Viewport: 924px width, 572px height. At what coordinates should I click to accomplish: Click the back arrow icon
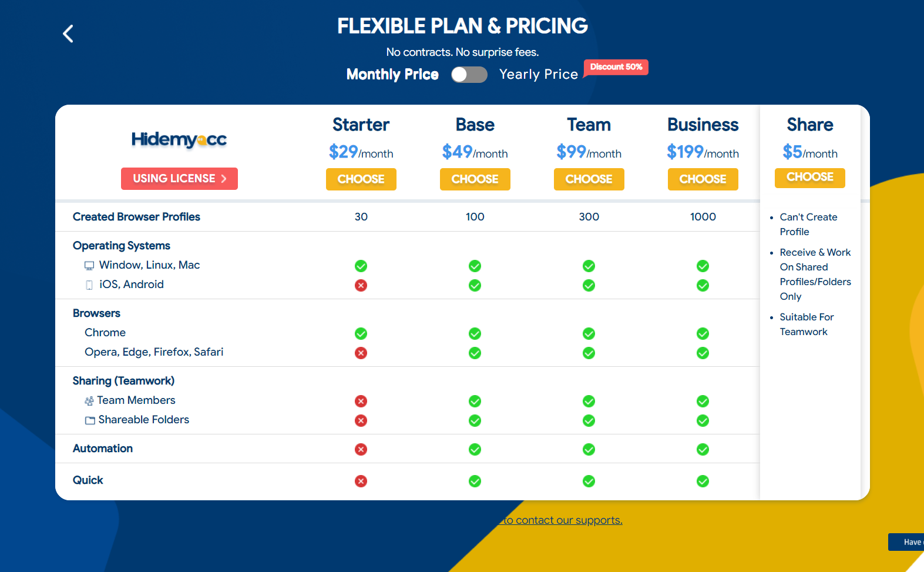click(68, 34)
